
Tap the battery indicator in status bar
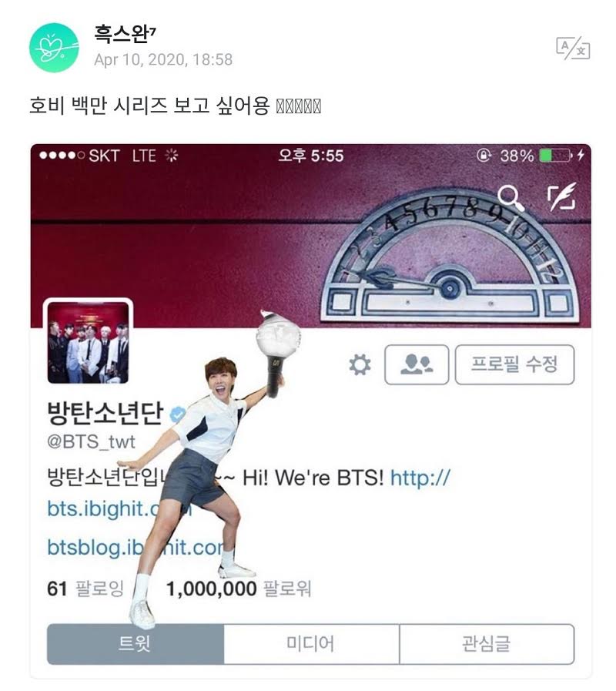(557, 156)
